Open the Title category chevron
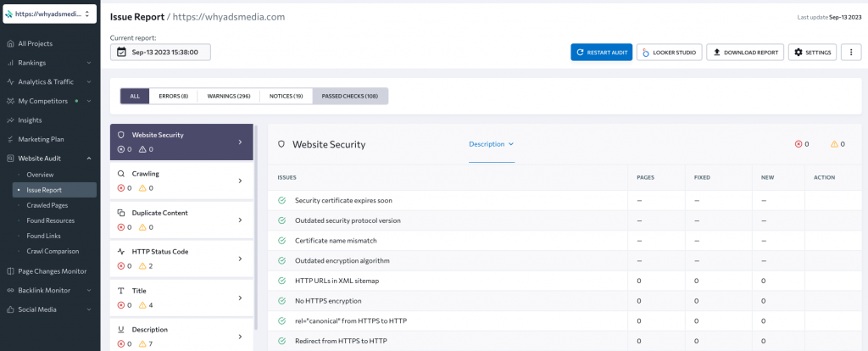Viewport: 868px width, 351px height. [240, 298]
